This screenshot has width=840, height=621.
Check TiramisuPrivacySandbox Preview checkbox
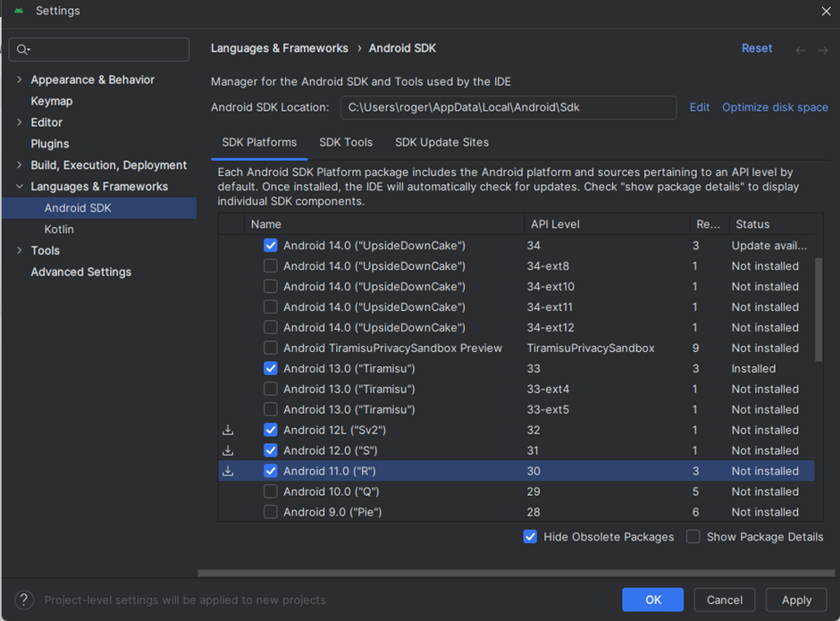point(271,348)
